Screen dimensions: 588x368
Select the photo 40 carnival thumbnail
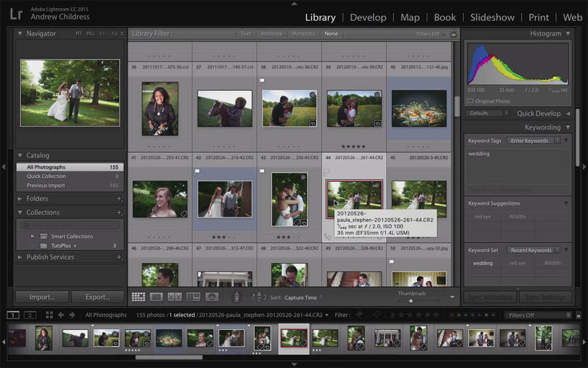(x=419, y=108)
